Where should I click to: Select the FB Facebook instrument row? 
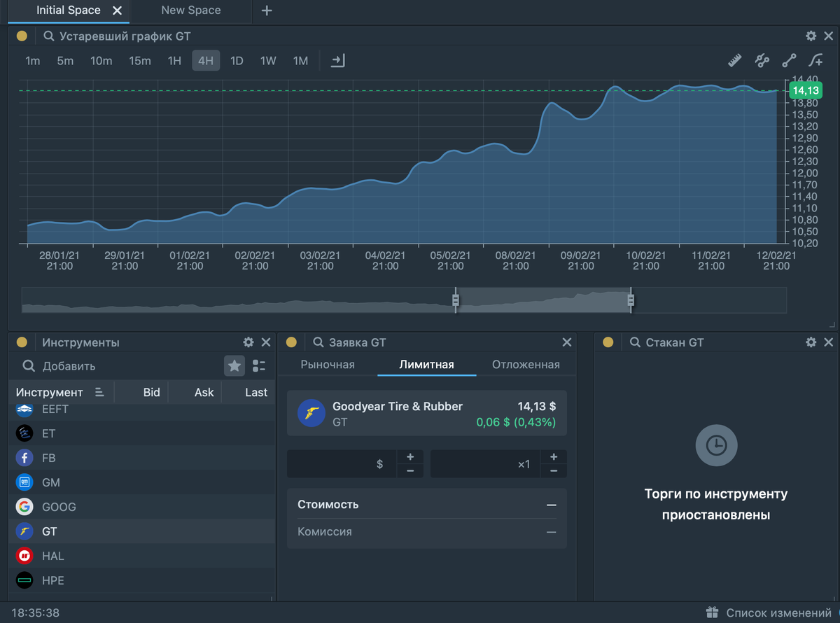[142, 458]
